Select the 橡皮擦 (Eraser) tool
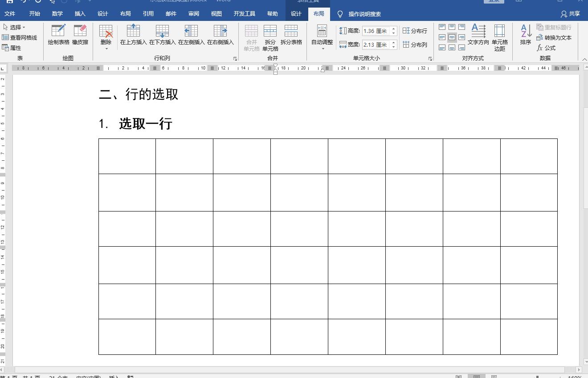 tap(80, 36)
